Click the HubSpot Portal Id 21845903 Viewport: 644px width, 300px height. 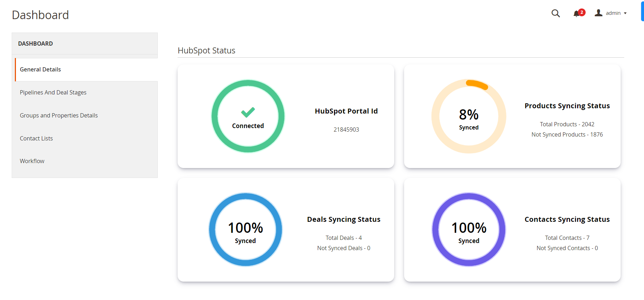[x=346, y=129]
